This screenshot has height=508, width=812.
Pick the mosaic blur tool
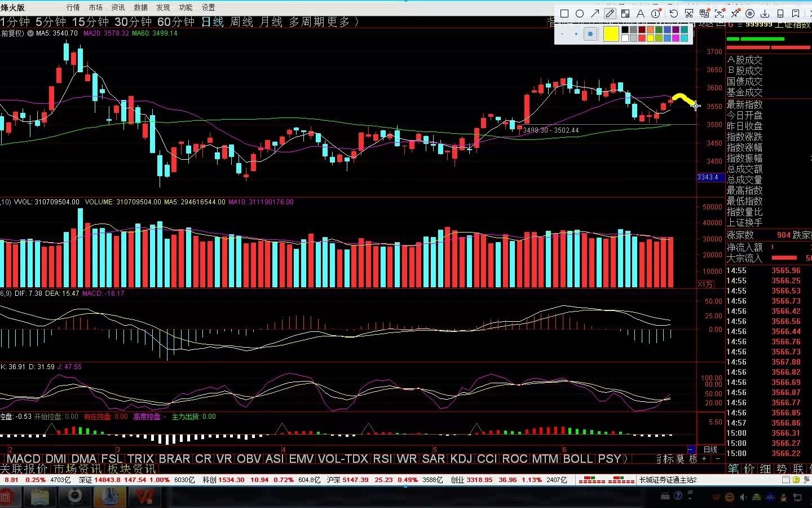pos(625,14)
